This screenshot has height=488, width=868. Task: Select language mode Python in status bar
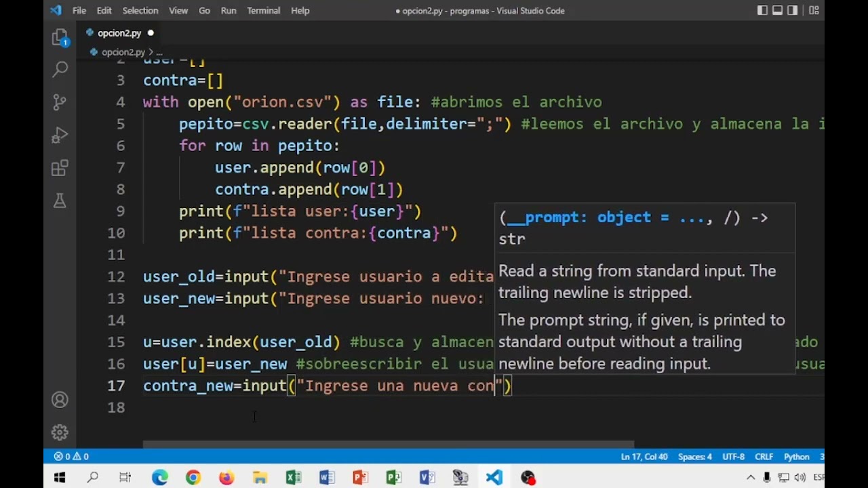797,456
